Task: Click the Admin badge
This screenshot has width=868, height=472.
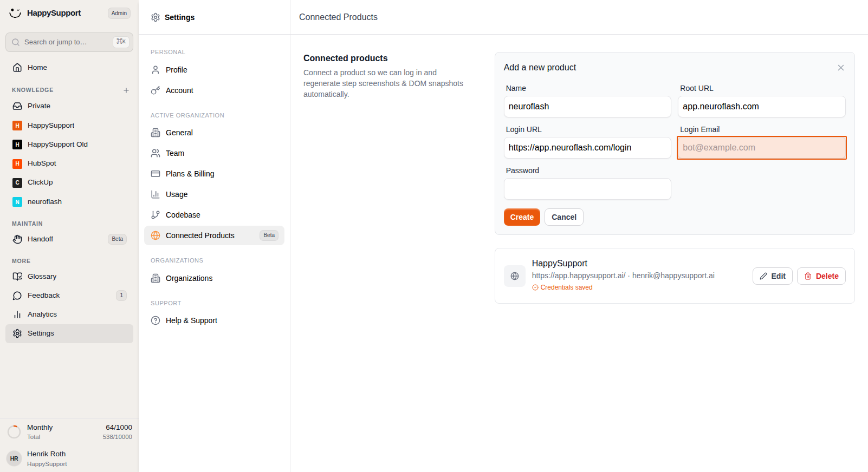Action: (119, 14)
